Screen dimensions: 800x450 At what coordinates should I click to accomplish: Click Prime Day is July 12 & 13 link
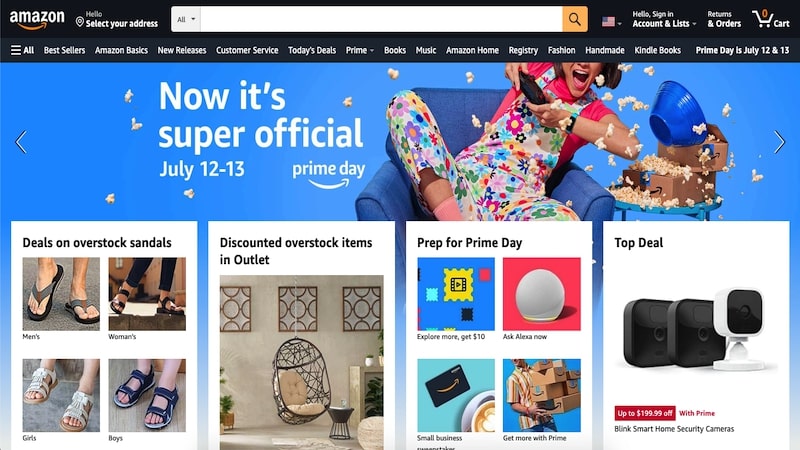pos(742,50)
